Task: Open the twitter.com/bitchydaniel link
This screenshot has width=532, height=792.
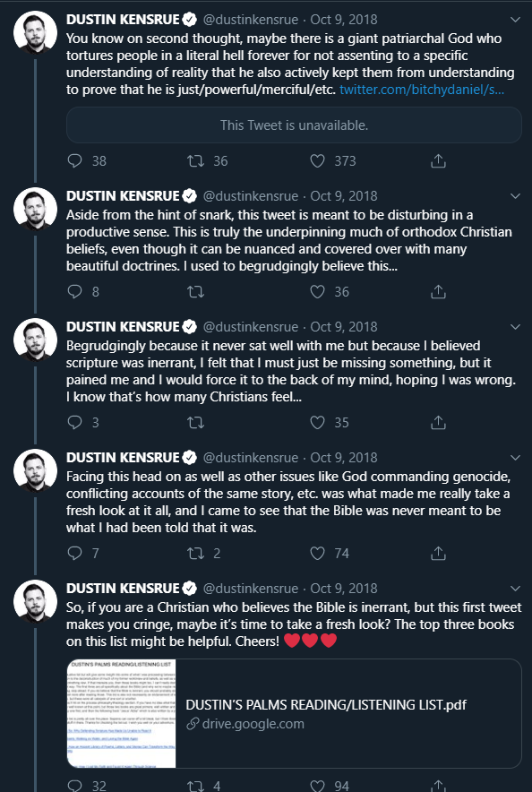Action: click(x=422, y=90)
